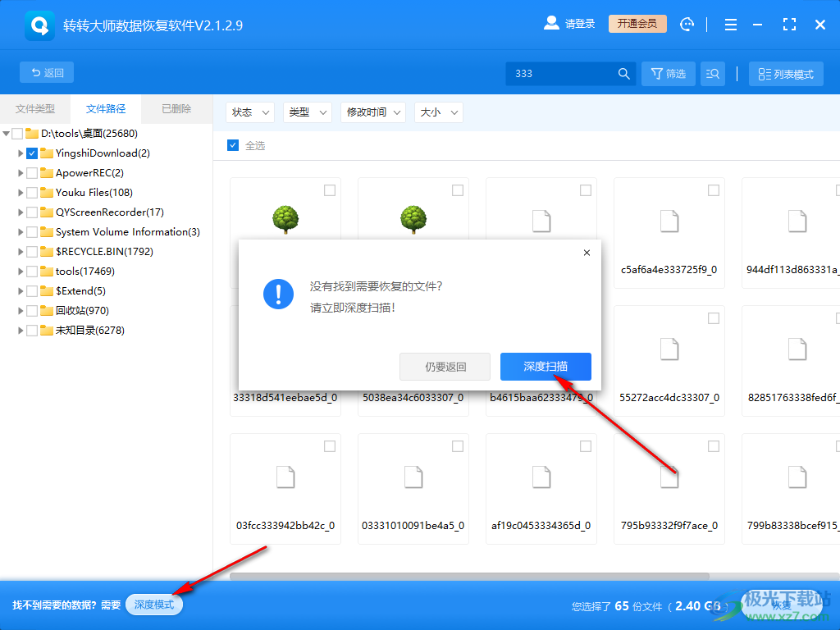Open the 修改时间 filter dropdown

[x=373, y=112]
